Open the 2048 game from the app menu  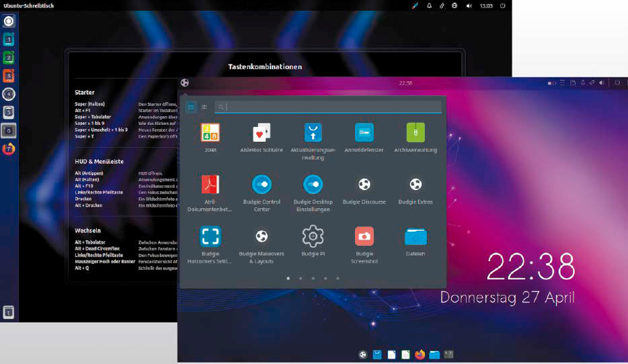coord(210,137)
